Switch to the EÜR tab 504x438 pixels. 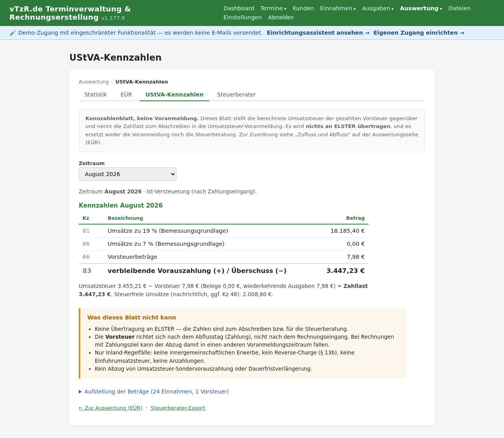[126, 95]
